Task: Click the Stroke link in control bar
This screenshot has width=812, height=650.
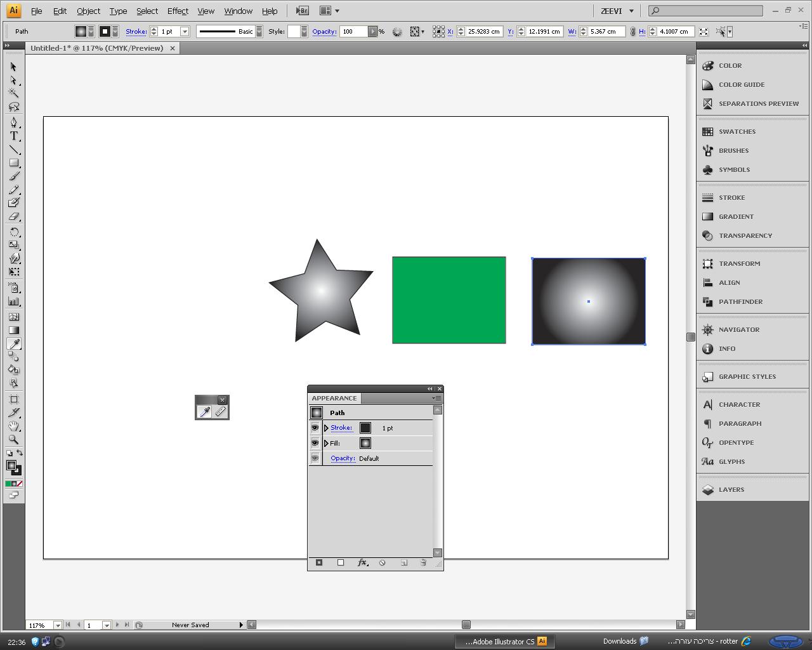Action: tap(136, 31)
